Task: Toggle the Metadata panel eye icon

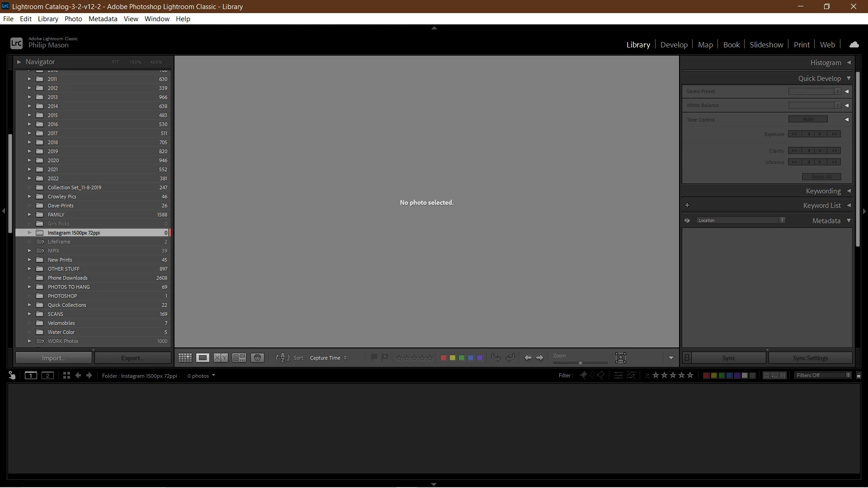Action: pos(687,221)
